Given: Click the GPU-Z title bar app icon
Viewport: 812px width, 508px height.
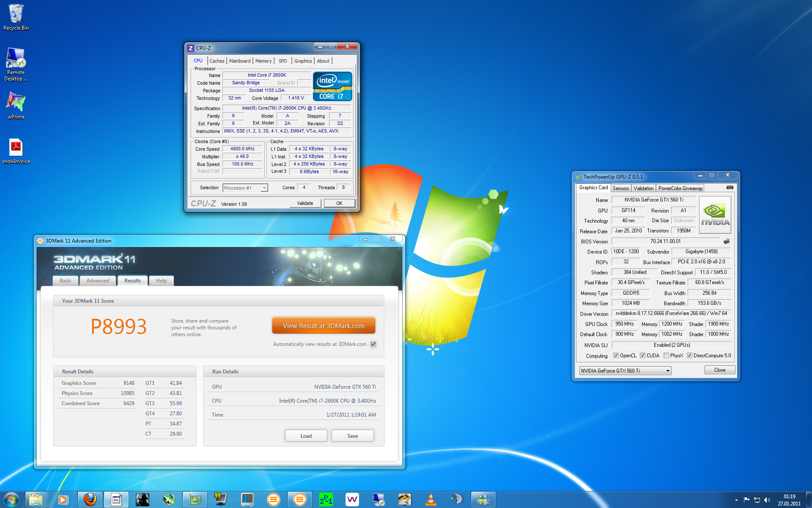Looking at the screenshot, I should click(578, 177).
